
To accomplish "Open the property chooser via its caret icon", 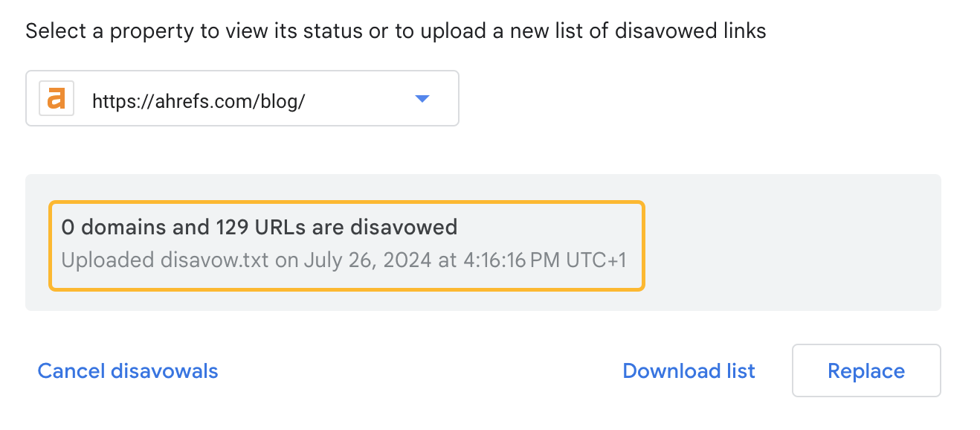I will (x=422, y=97).
